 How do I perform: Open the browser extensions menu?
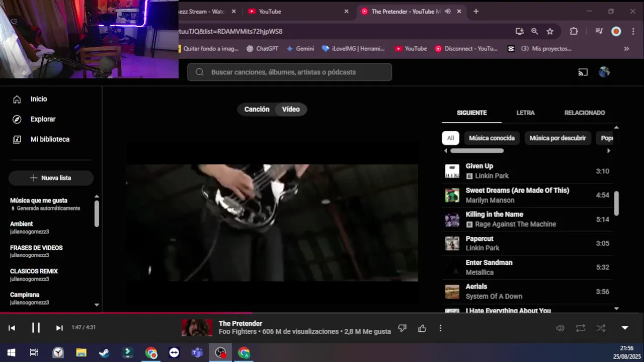click(x=574, y=31)
